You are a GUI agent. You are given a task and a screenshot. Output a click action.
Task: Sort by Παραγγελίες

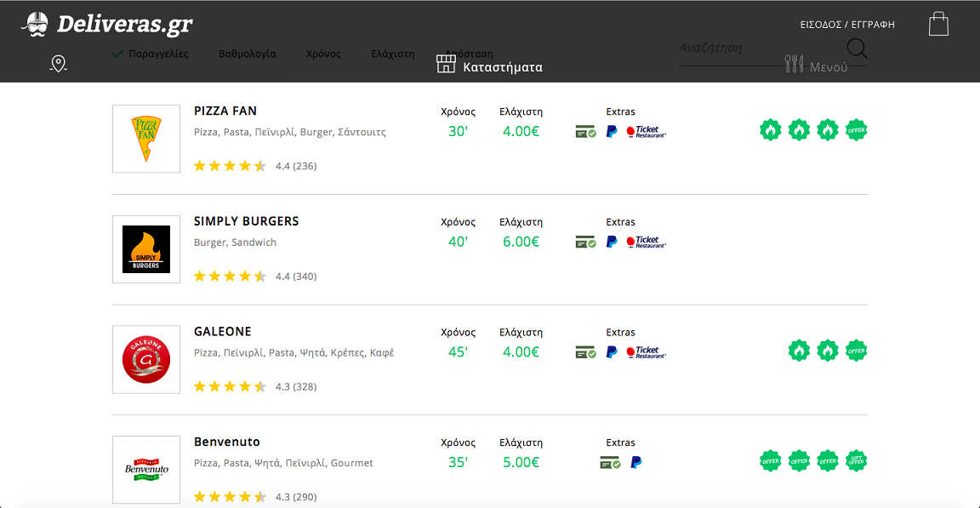coord(151,54)
